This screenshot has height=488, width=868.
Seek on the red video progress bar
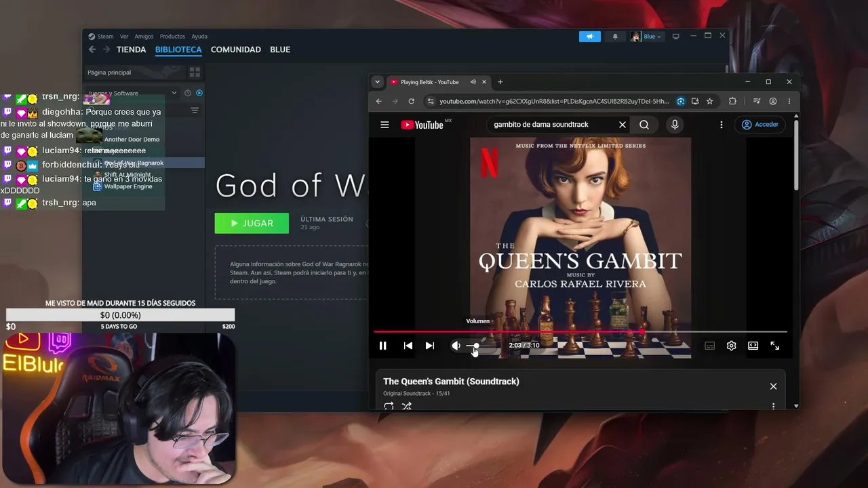[x=580, y=331]
